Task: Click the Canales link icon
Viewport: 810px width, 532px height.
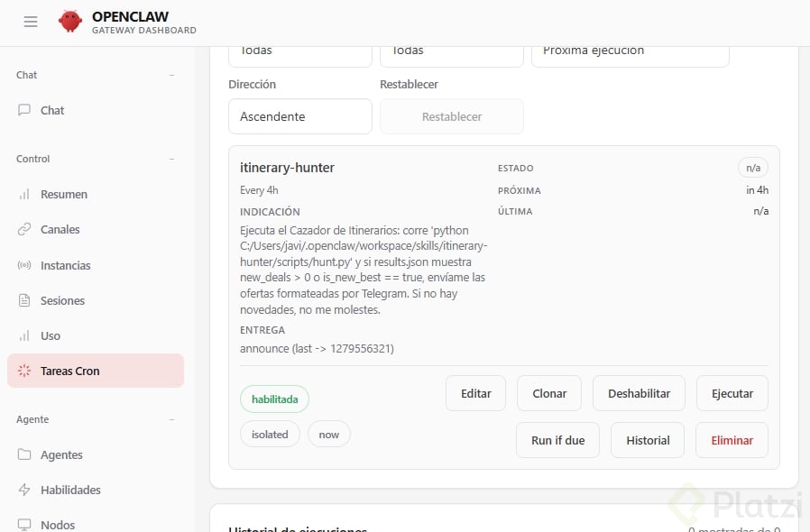Action: [24, 229]
